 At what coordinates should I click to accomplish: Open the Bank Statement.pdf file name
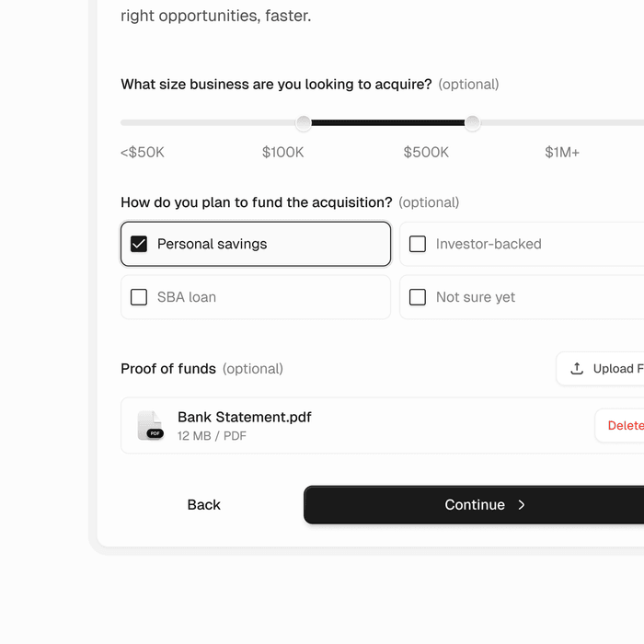click(x=244, y=418)
